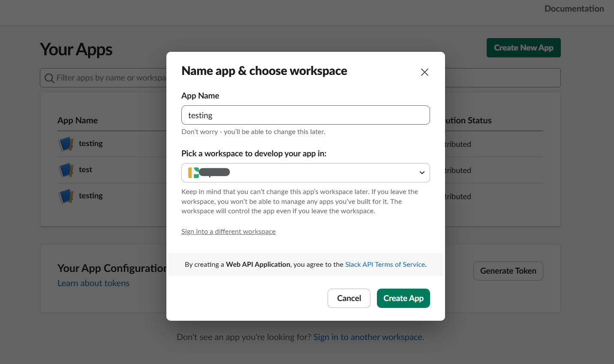This screenshot has height=364, width=614.
Task: Click the workspace logo in the dropdown
Action: (x=193, y=173)
